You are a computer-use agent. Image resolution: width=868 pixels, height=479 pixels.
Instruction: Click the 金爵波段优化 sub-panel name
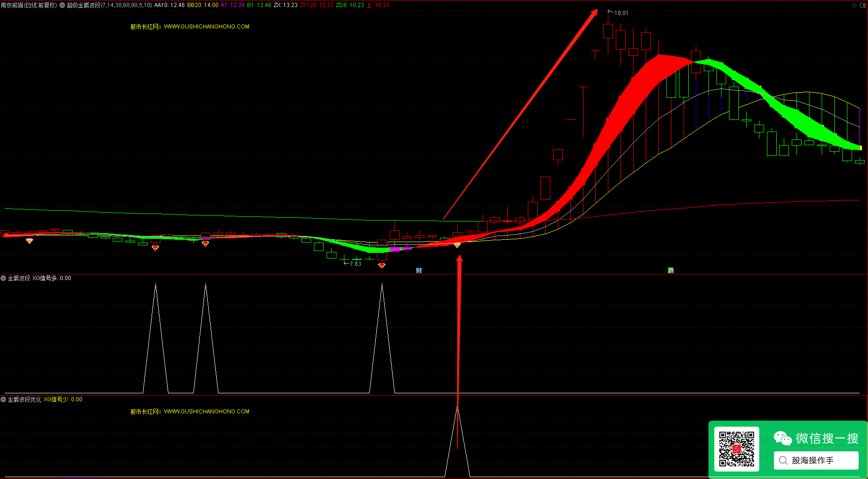[24, 399]
